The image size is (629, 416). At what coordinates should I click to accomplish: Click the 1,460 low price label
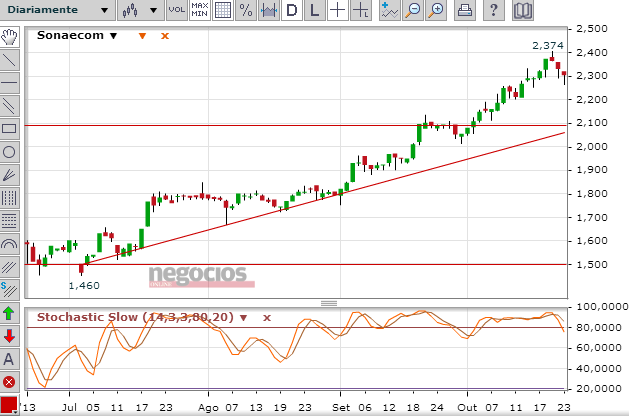coord(84,285)
